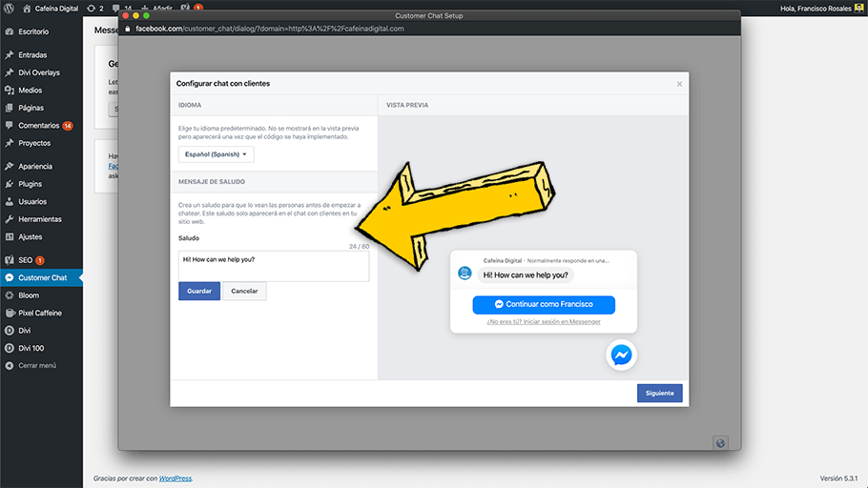Click ¿No eres tú? Iniciar sesión link
Viewport: 868px width, 488px height.
click(544, 322)
